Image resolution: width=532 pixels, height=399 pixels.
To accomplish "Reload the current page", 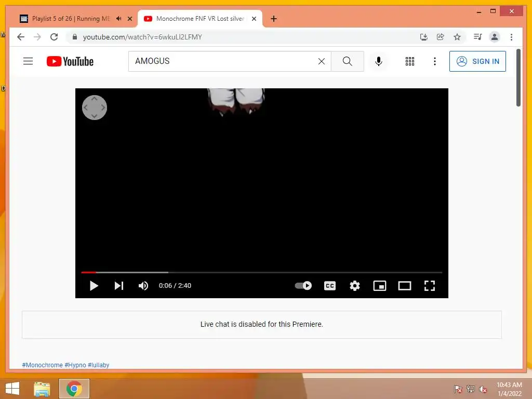I will [x=54, y=37].
